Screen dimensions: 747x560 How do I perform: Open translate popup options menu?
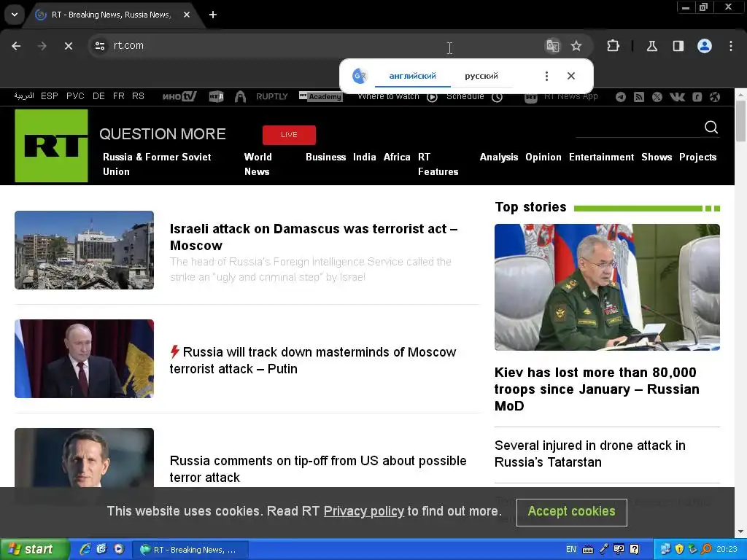pyautogui.click(x=546, y=76)
